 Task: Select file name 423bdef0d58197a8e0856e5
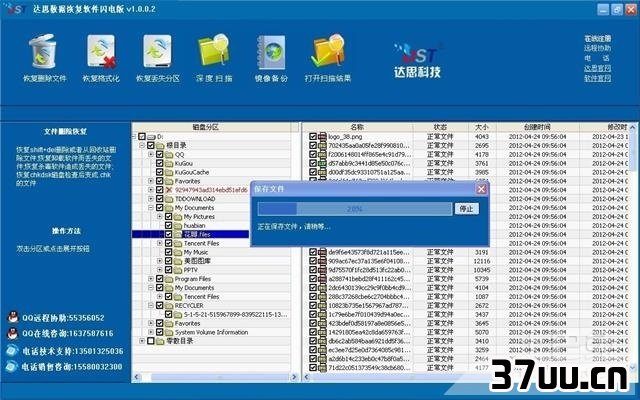(368, 323)
